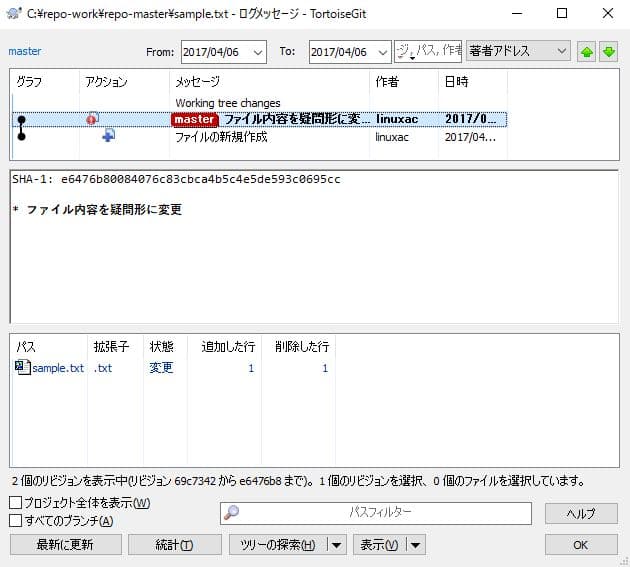Select the ファイルの新規作成 commit row

pos(259,137)
